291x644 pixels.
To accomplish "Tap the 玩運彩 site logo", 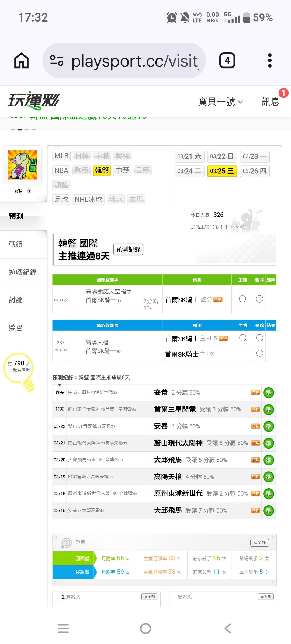I will (34, 101).
